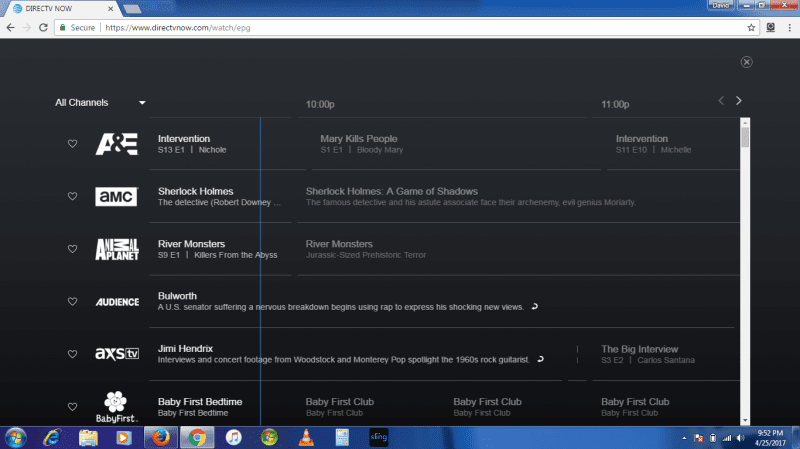Open the volume control in system tray
800x449 pixels.
(741, 438)
